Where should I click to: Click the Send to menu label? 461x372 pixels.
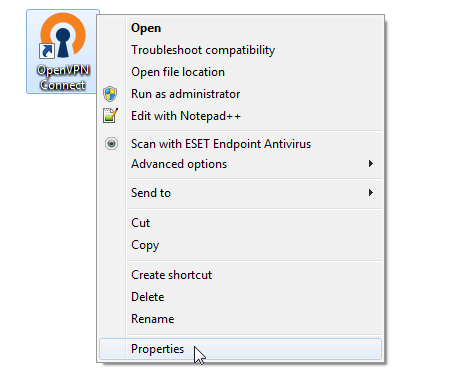click(x=151, y=193)
